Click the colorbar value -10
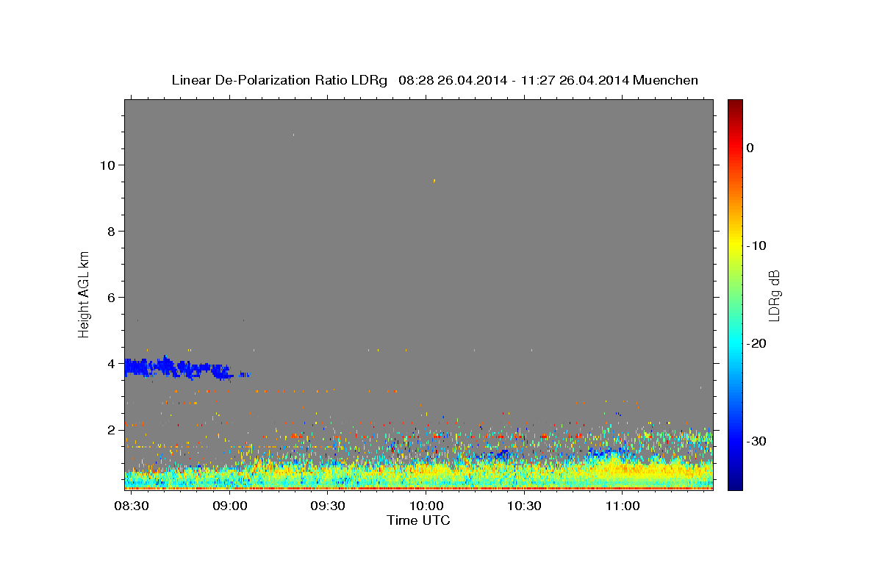This screenshot has width=882, height=588. pyautogui.click(x=756, y=245)
